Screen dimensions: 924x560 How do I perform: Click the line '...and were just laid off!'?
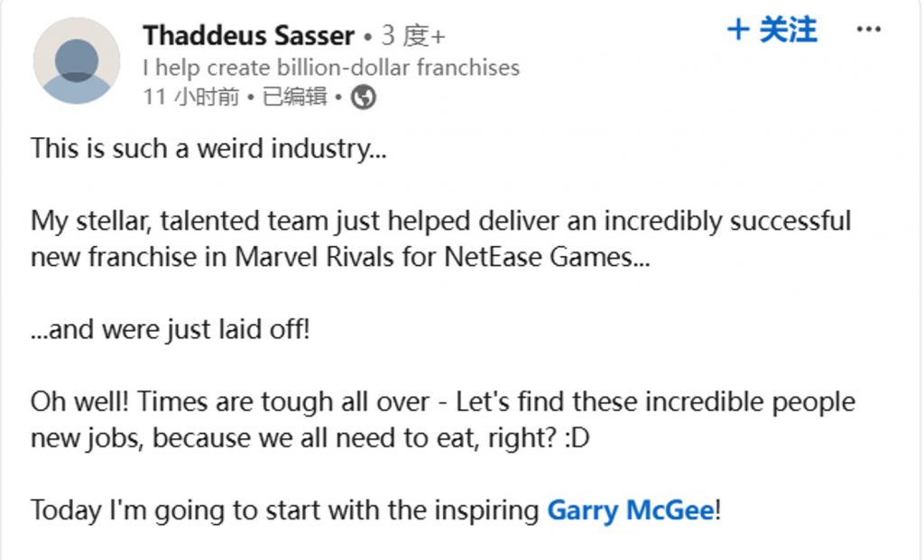point(171,330)
